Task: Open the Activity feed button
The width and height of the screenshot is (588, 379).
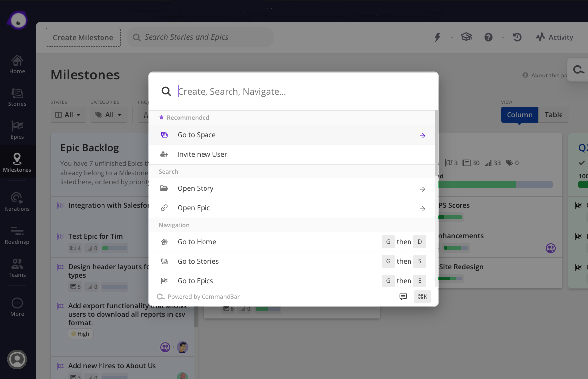Action: [554, 37]
